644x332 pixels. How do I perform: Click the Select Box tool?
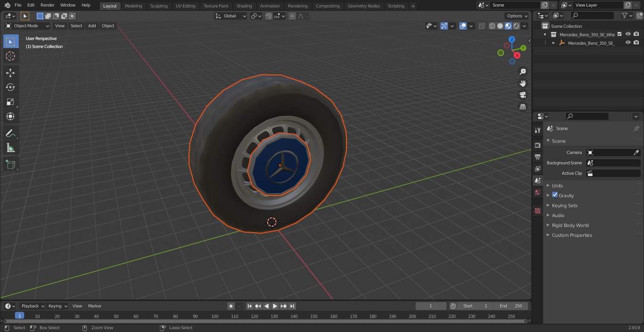pos(10,41)
